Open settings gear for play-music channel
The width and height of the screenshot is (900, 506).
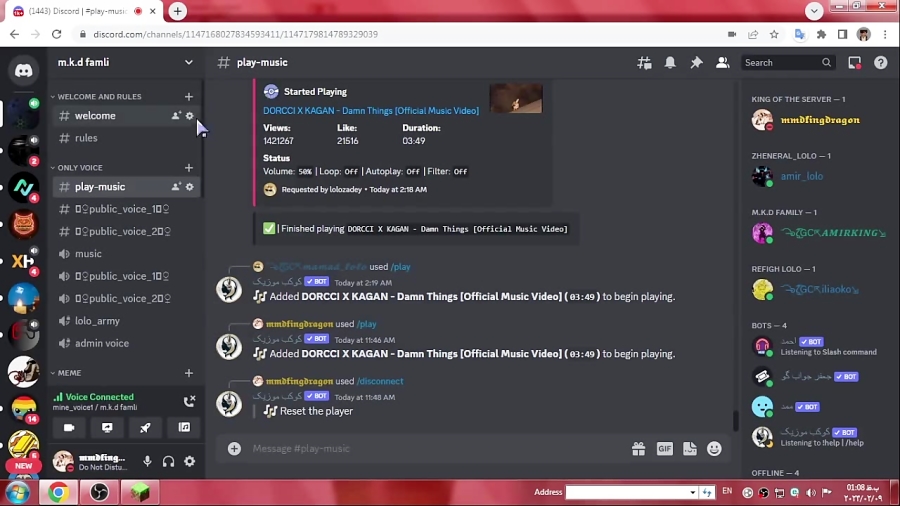coord(189,187)
